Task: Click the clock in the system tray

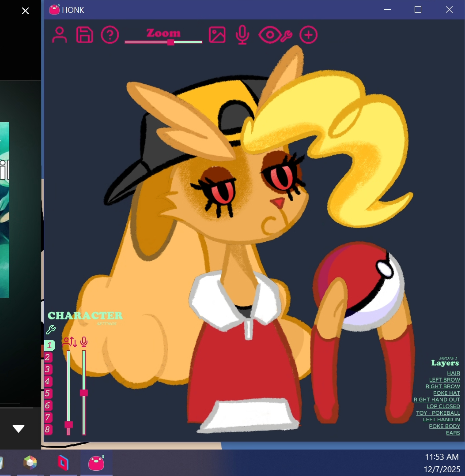Action: (442, 463)
